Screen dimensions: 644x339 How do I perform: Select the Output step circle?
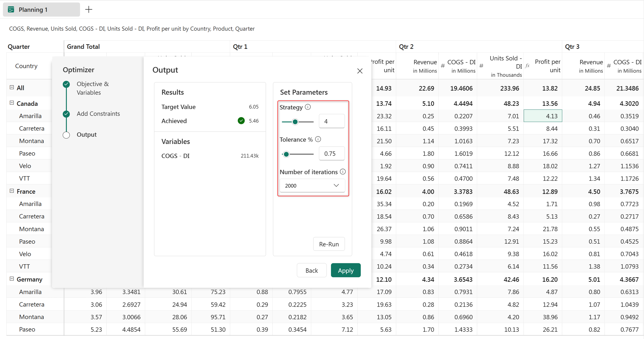(x=66, y=135)
